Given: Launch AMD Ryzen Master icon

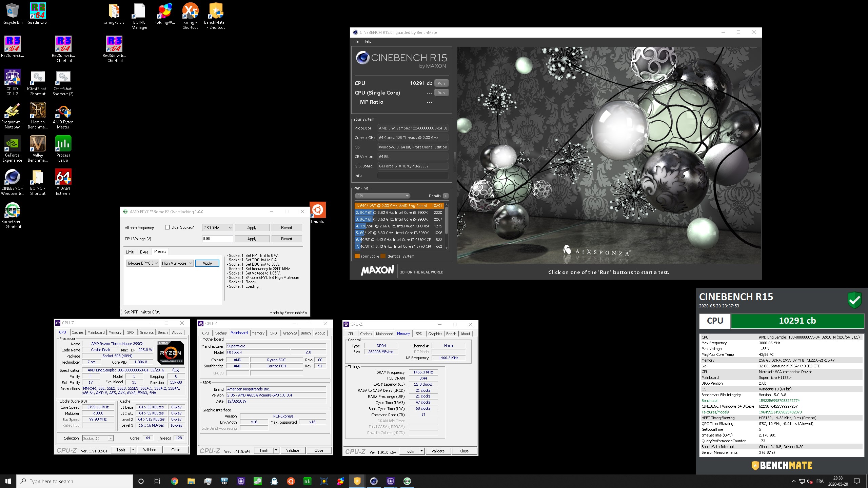Looking at the screenshot, I should point(63,116).
